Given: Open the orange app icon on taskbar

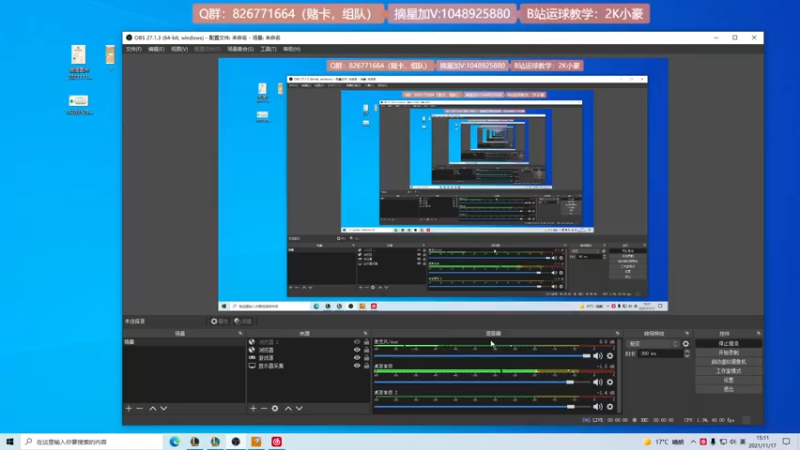Looking at the screenshot, I should (256, 441).
